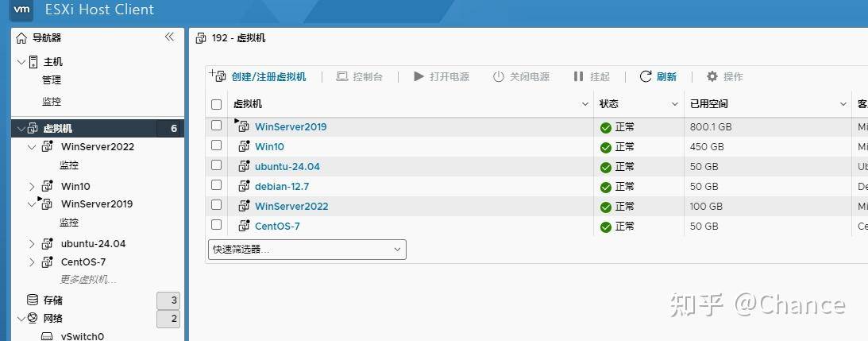This screenshot has height=341, width=868.
Task: Click the debian-12.7 VM icon in table
Action: coord(244,186)
